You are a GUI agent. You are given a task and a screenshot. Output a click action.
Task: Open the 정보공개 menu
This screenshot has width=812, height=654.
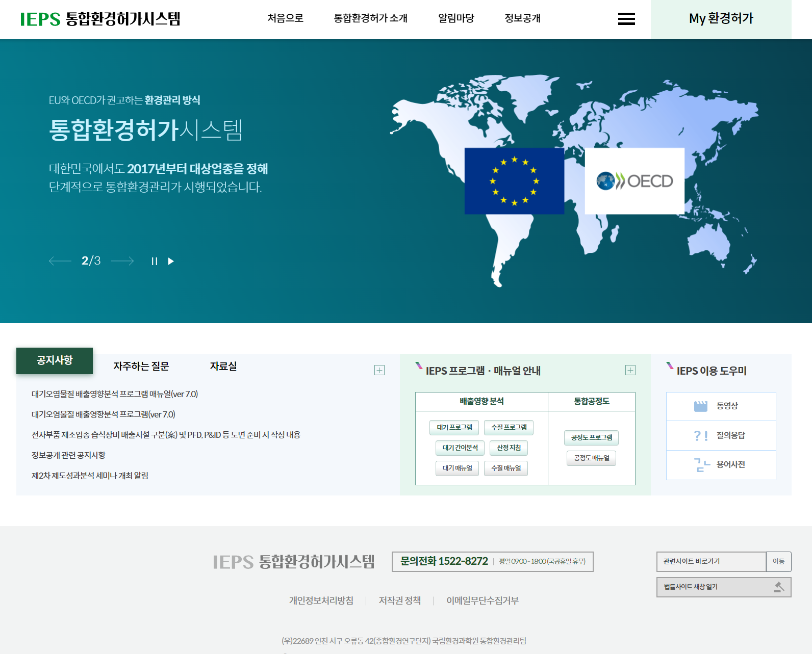522,18
